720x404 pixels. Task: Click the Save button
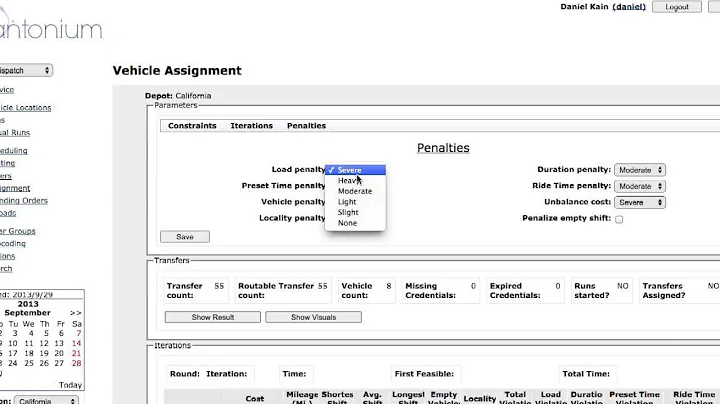pos(185,237)
